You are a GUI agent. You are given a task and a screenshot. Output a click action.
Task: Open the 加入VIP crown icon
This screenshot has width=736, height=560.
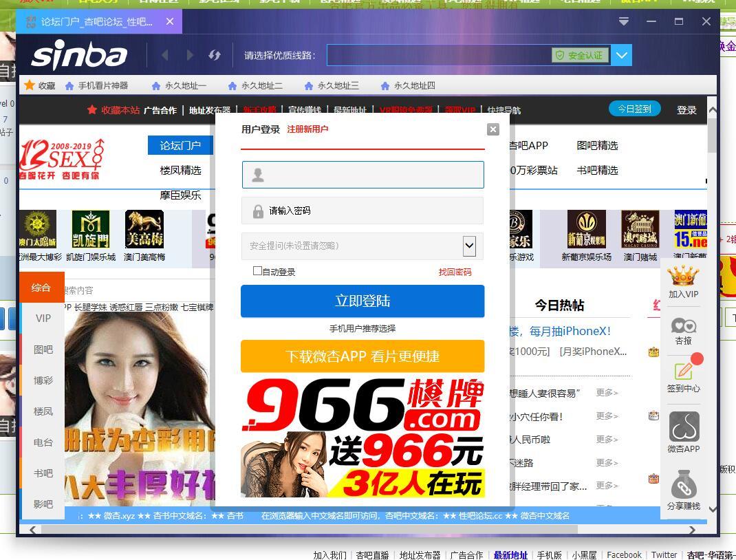click(684, 279)
